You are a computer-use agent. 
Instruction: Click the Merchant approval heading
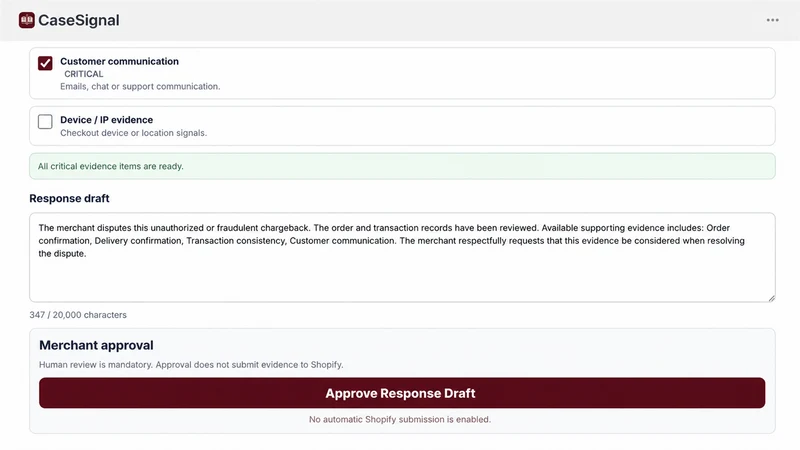click(96, 345)
